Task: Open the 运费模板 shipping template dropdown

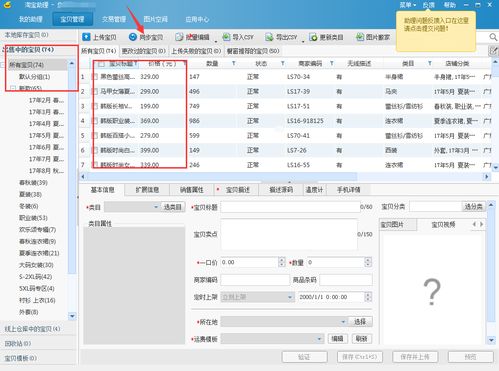Action: coord(272,339)
